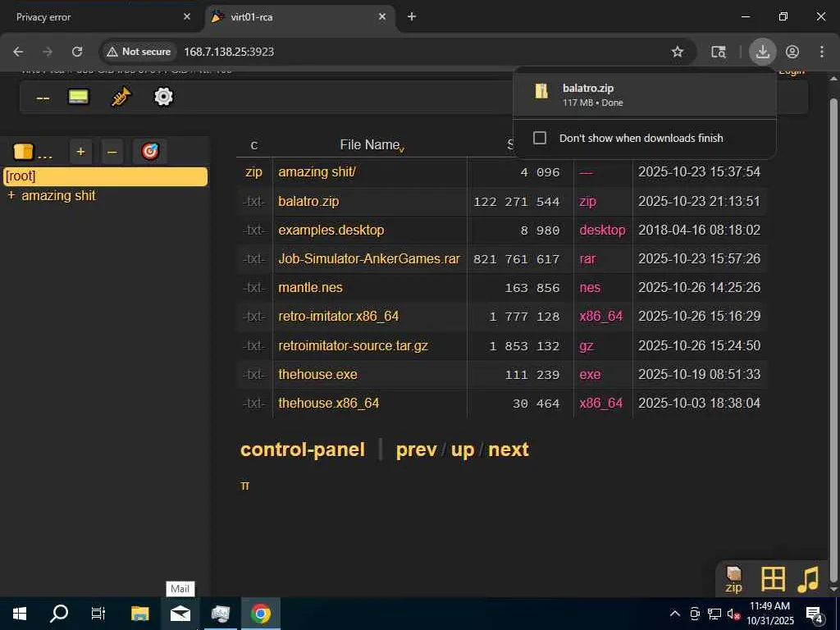Click the C column header
This screenshot has height=630, width=840.
pos(254,145)
